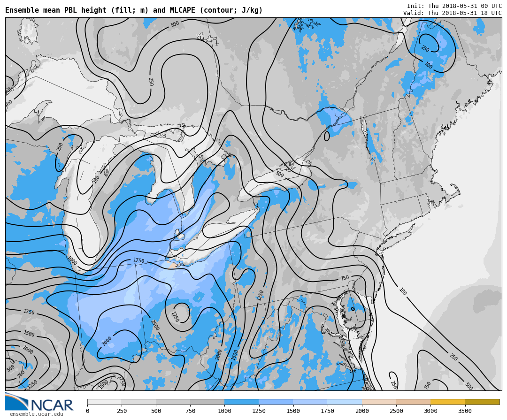Pick the 3000–3500 gold colorbar swatch

coord(448,402)
